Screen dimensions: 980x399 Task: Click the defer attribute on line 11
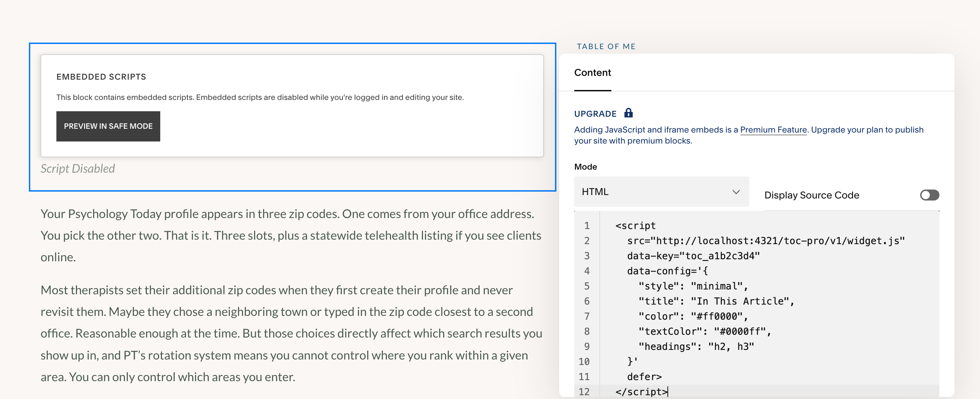pos(644,377)
